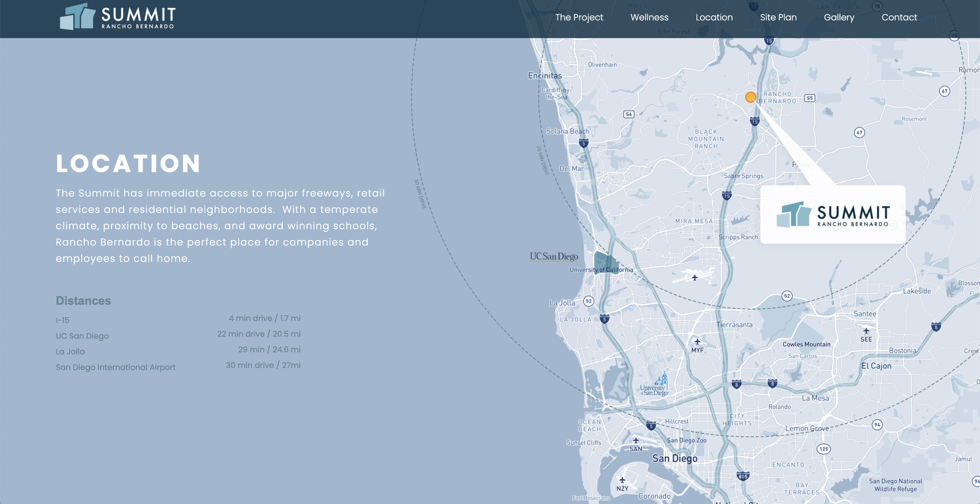Viewport: 980px width, 504px height.
Task: Click San Diego International Airport label
Action: pyautogui.click(x=116, y=367)
